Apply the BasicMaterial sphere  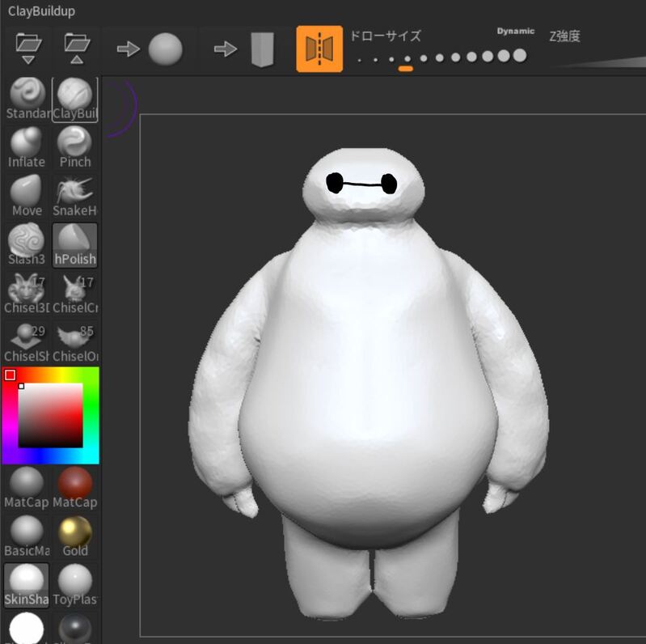(x=27, y=536)
